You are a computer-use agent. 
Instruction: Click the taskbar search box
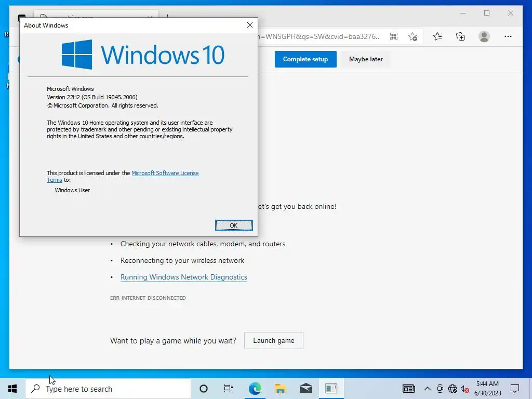click(x=108, y=389)
